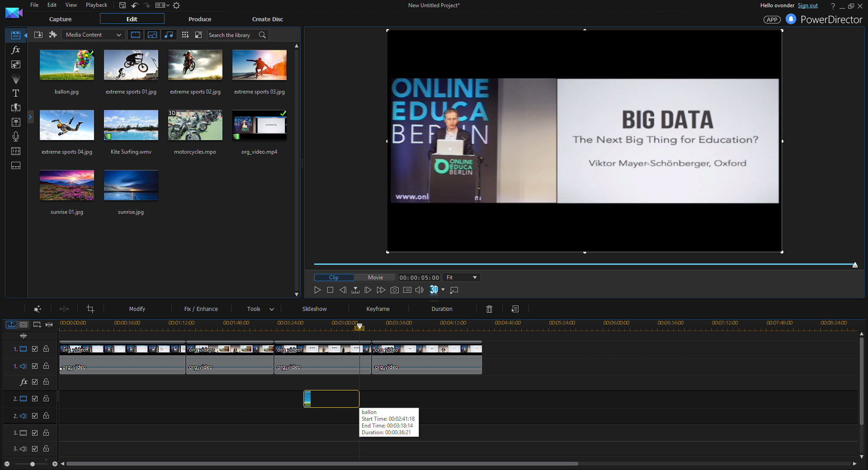Click the Keyframe button
The width and height of the screenshot is (868, 470).
(x=378, y=309)
